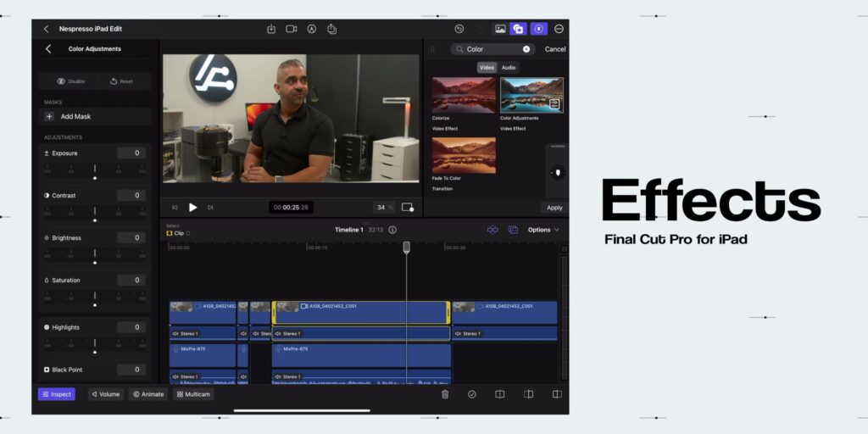Click the more options ellipsis icon
The width and height of the screenshot is (868, 434).
pos(559,29)
